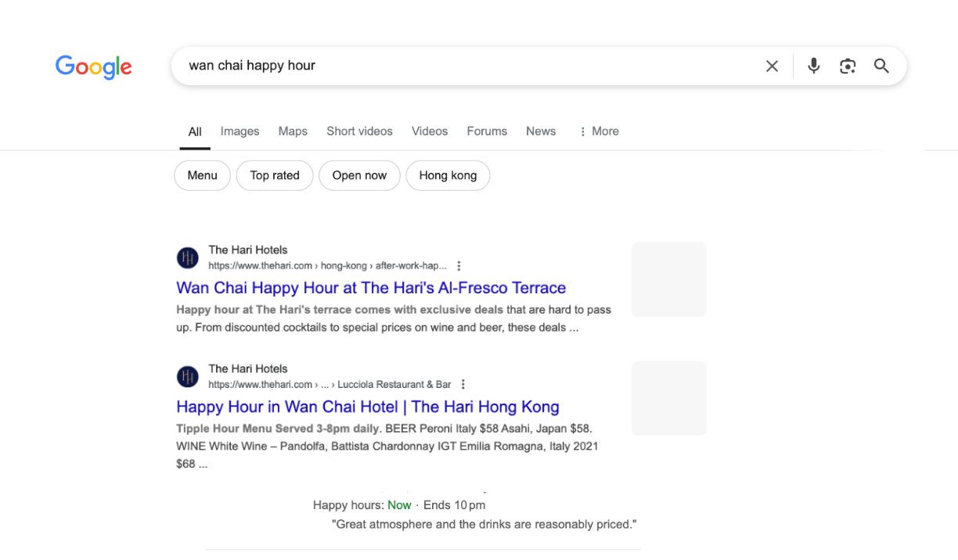This screenshot has height=560, width=958.
Task: Open Wan Chai Happy Hour Al-Fresco Terrace link
Action: (x=371, y=288)
